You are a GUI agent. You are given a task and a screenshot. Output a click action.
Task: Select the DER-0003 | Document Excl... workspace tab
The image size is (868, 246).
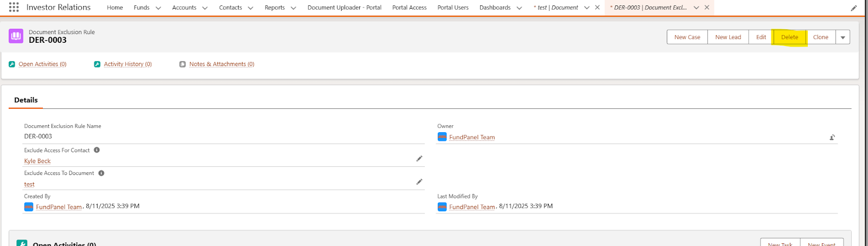(x=650, y=8)
